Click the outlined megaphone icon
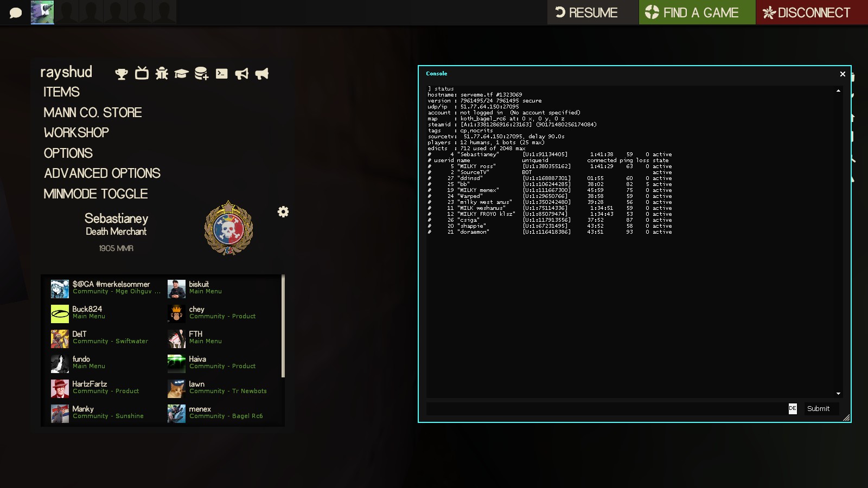The height and width of the screenshot is (488, 868). click(x=241, y=74)
